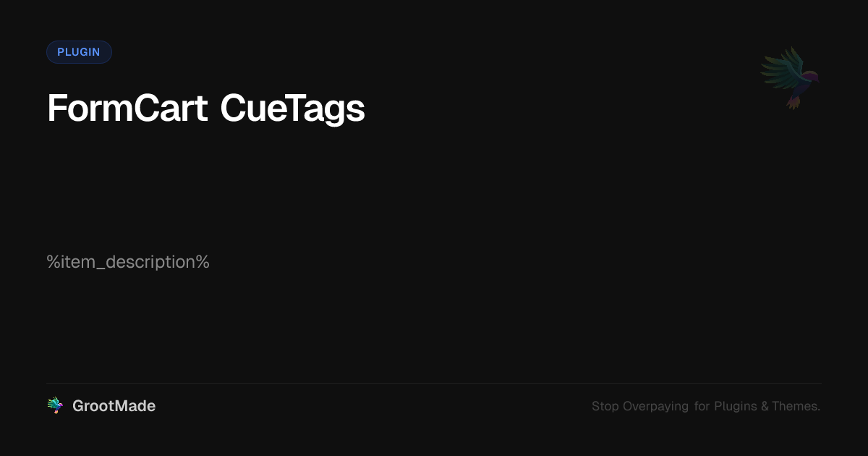Click the word FormCart in the title
Image resolution: width=868 pixels, height=456 pixels.
pyautogui.click(x=127, y=109)
